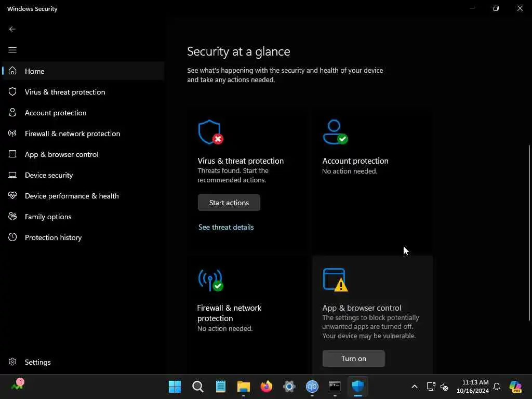Image resolution: width=532 pixels, height=399 pixels.
Task: Click the gear icon beside Settings
Action: 12,362
